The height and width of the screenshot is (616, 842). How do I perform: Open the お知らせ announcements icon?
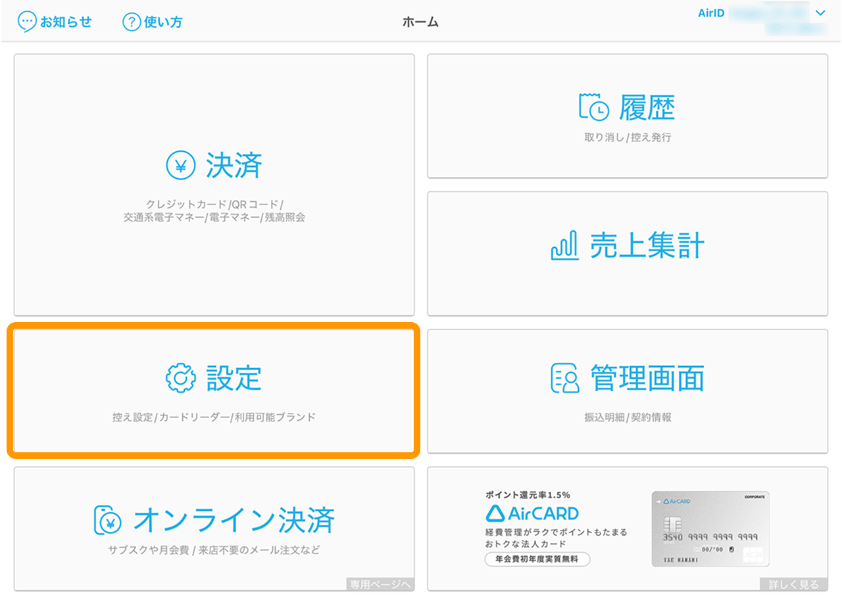coord(26,21)
